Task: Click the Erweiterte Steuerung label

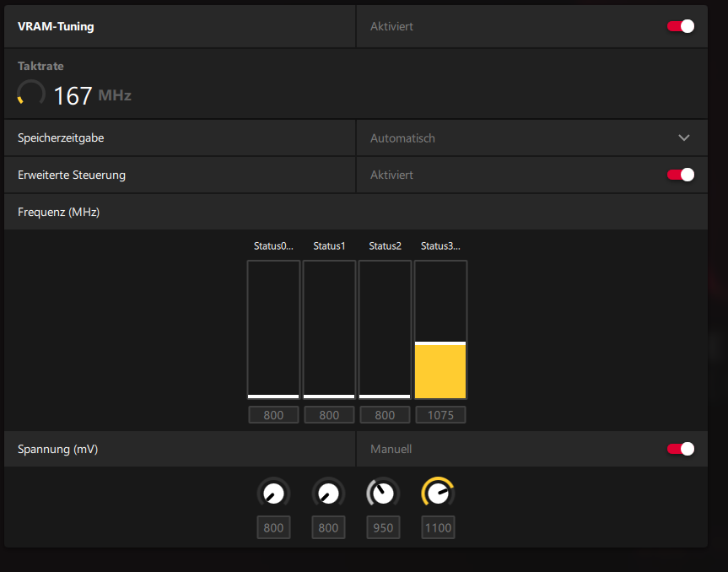Action: (72, 175)
